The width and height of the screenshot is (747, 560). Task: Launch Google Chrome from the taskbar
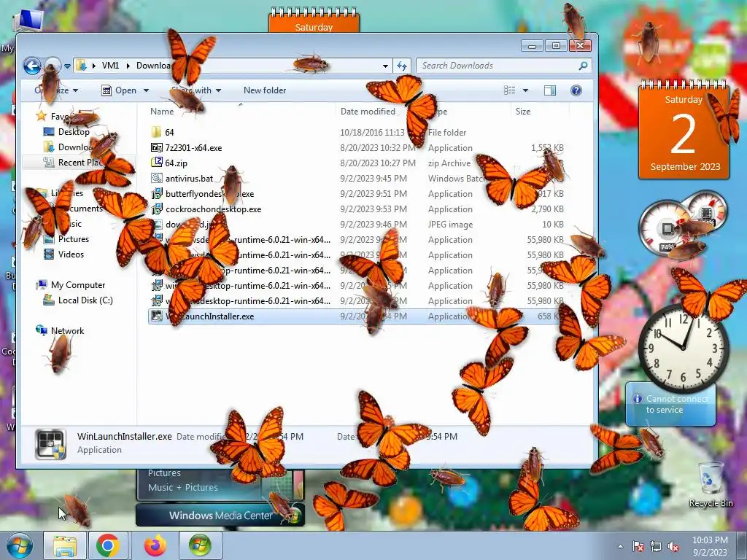[x=108, y=545]
